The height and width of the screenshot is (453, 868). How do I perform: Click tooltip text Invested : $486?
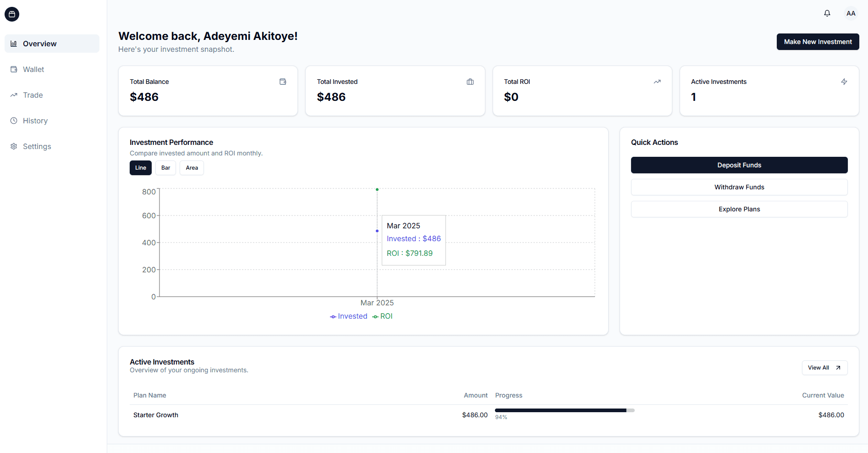tap(414, 238)
